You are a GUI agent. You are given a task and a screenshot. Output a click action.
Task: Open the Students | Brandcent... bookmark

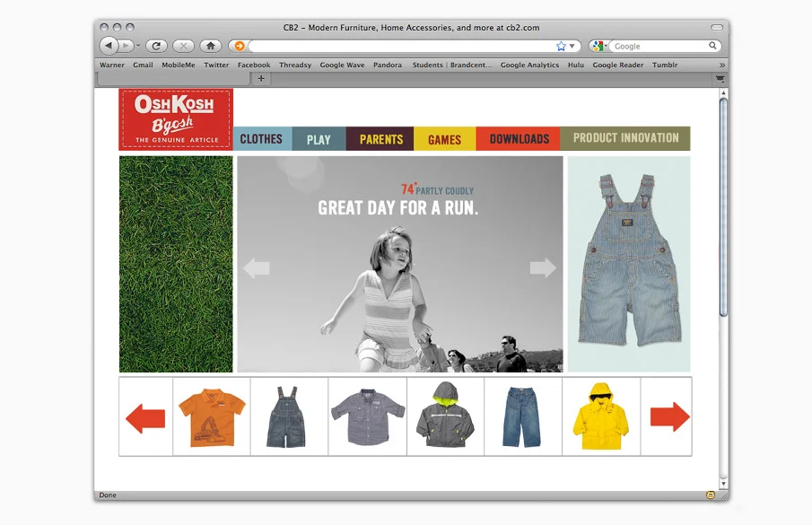click(452, 65)
